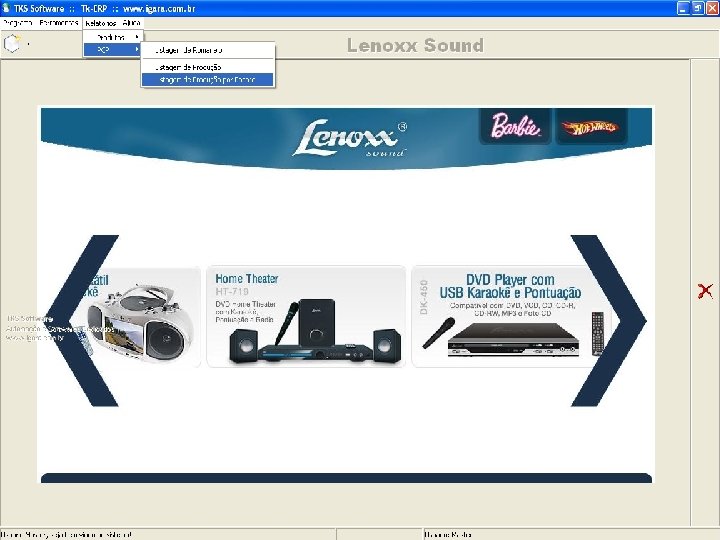Click the right carousel chevron arrow
The width and height of the screenshot is (720, 540).
pyautogui.click(x=608, y=321)
